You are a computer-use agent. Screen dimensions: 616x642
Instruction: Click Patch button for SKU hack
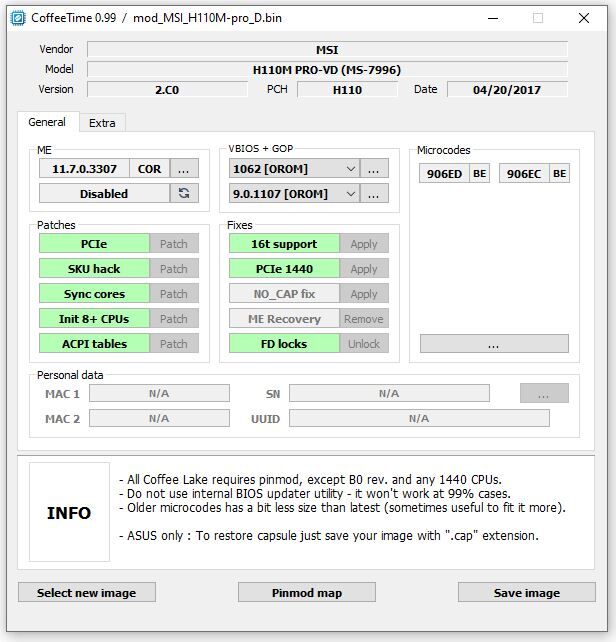[x=174, y=269]
